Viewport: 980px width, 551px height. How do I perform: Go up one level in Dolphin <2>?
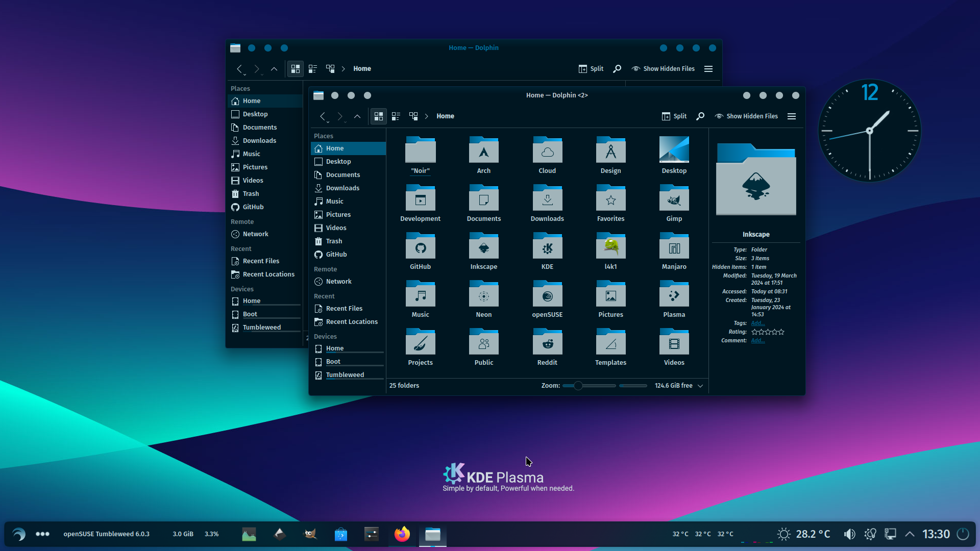coord(357,116)
